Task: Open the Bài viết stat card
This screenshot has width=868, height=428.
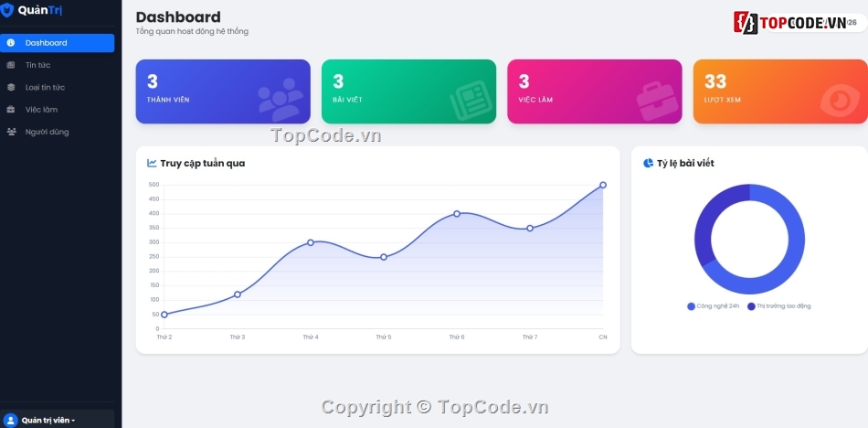Action: coord(408,91)
